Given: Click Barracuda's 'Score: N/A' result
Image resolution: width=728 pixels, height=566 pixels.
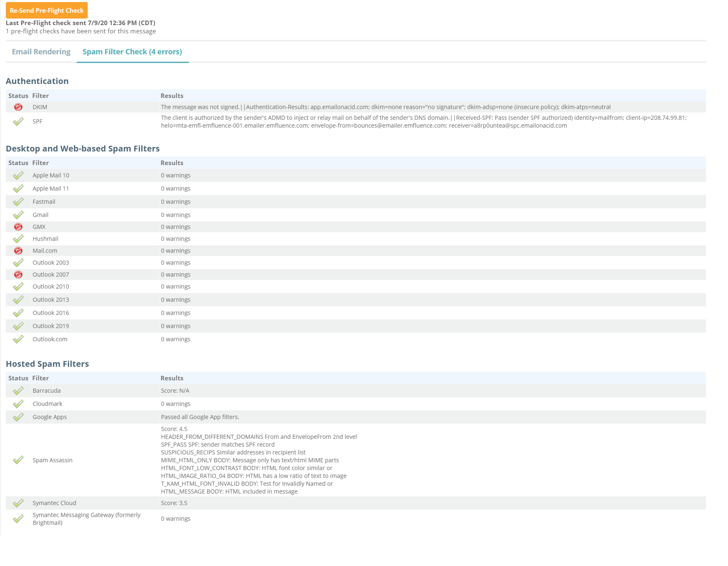Looking at the screenshot, I should [x=175, y=391].
